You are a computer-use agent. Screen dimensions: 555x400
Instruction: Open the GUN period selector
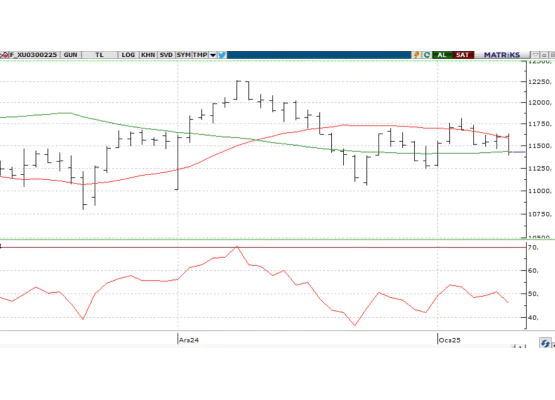tap(70, 55)
